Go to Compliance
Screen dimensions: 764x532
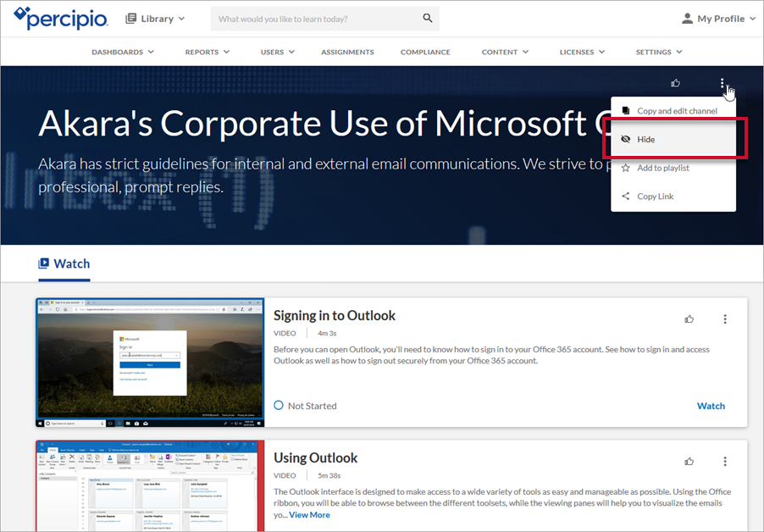[x=425, y=53]
